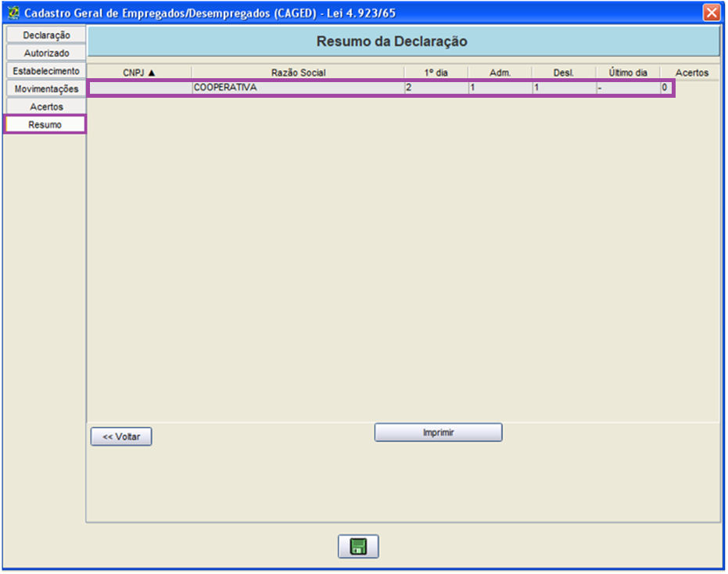Click the 1º dia column header
The image size is (728, 574).
click(436, 73)
